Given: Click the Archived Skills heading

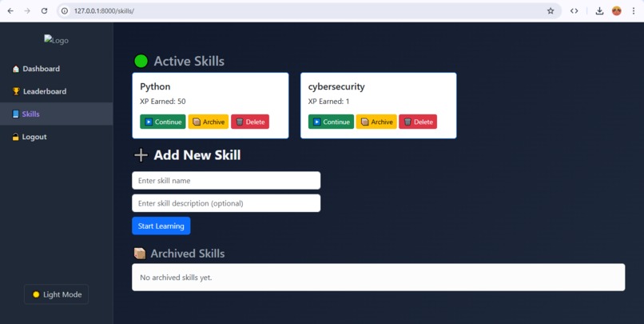Looking at the screenshot, I should coord(187,254).
